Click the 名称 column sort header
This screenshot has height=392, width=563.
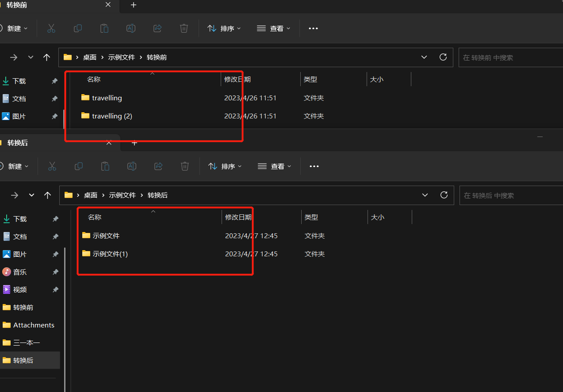(x=94, y=79)
